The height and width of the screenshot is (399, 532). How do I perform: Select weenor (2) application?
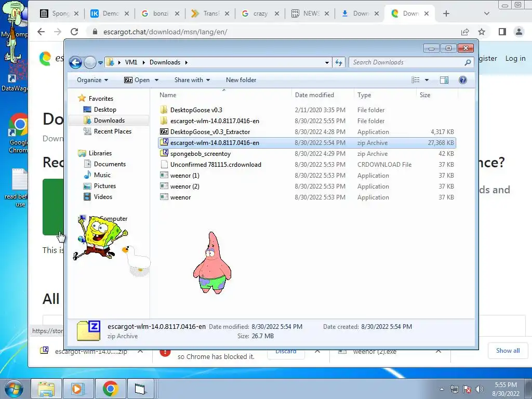pyautogui.click(x=307, y=187)
